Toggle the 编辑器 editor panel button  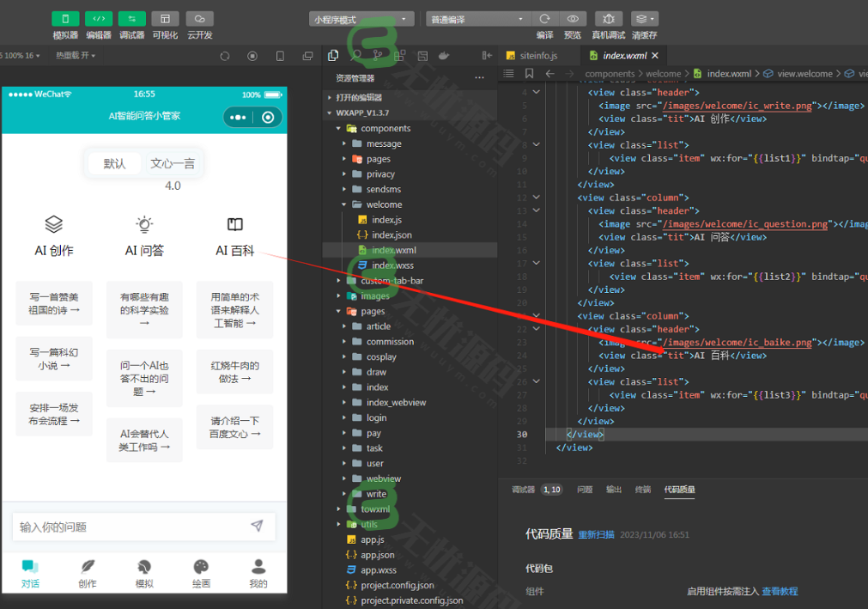tap(99, 19)
